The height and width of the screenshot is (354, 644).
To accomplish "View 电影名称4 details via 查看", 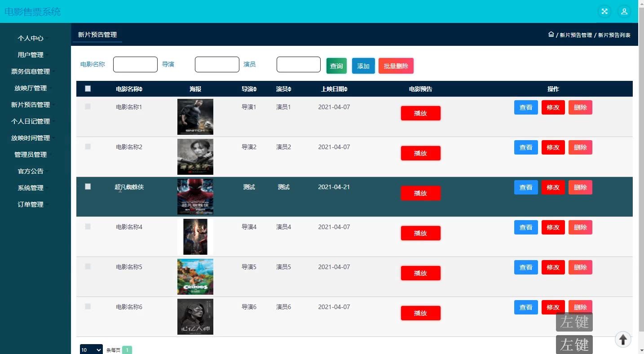I will pyautogui.click(x=526, y=227).
